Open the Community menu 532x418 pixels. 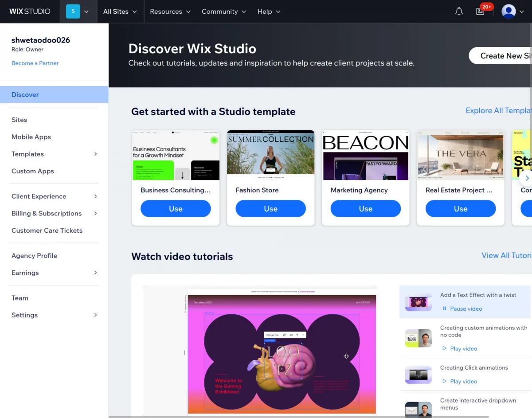click(x=224, y=12)
